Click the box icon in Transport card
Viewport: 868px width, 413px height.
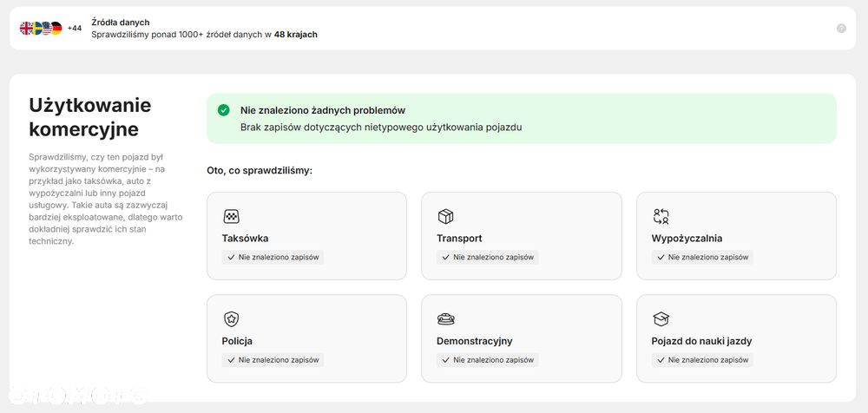[445, 217]
